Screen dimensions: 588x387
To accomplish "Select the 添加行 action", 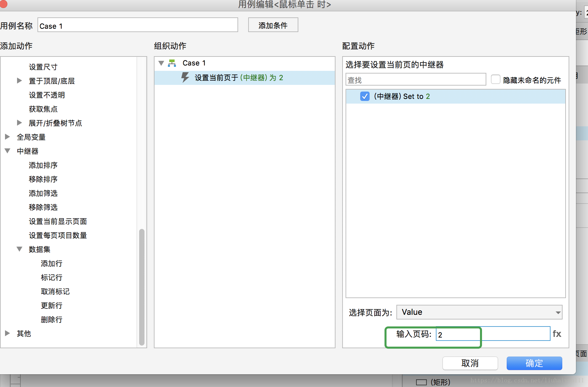I will pyautogui.click(x=52, y=263).
